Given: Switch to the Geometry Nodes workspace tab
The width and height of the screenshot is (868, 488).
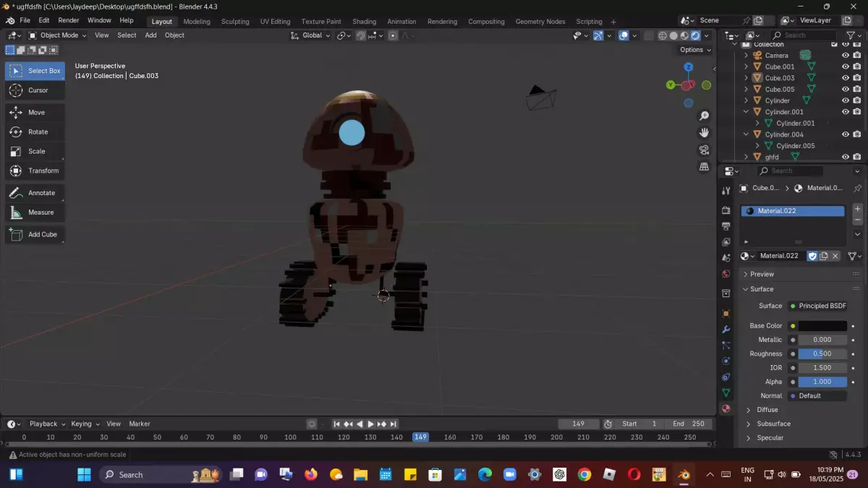Looking at the screenshot, I should pyautogui.click(x=540, y=22).
